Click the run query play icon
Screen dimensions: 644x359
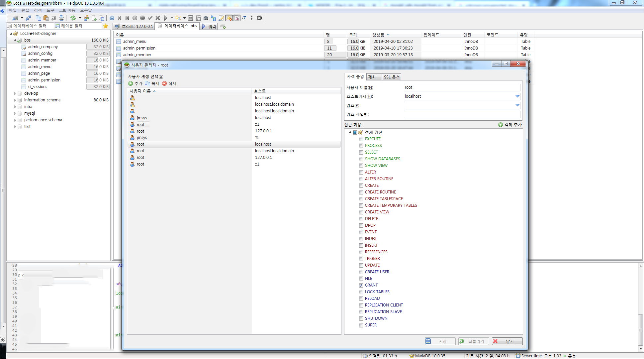[x=166, y=18]
